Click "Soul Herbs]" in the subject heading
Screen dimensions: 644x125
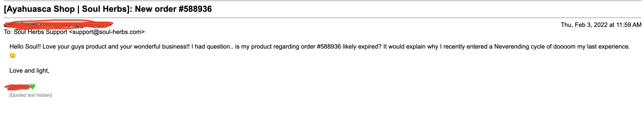coord(106,9)
